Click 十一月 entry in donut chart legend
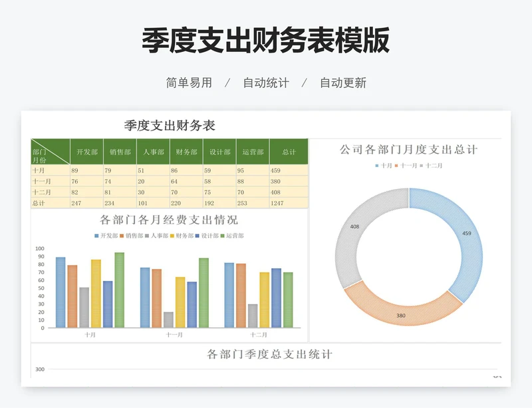532x408 pixels. pos(406,166)
